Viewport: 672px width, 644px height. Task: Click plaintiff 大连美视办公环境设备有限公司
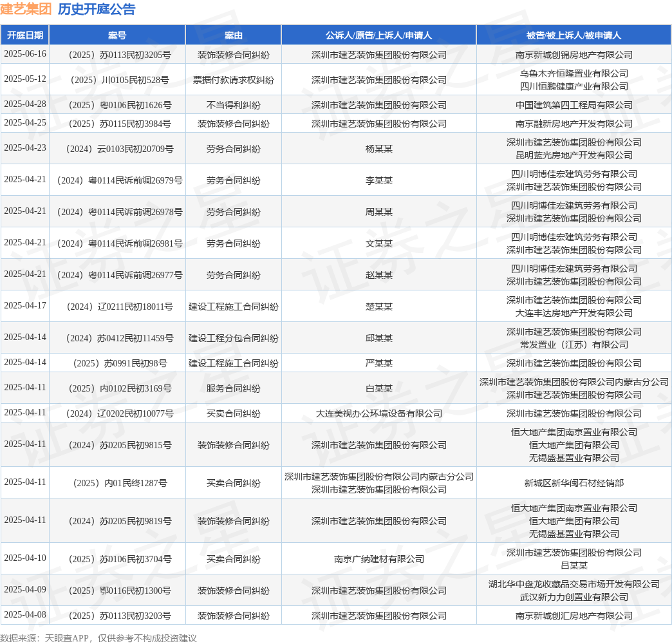pyautogui.click(x=379, y=413)
